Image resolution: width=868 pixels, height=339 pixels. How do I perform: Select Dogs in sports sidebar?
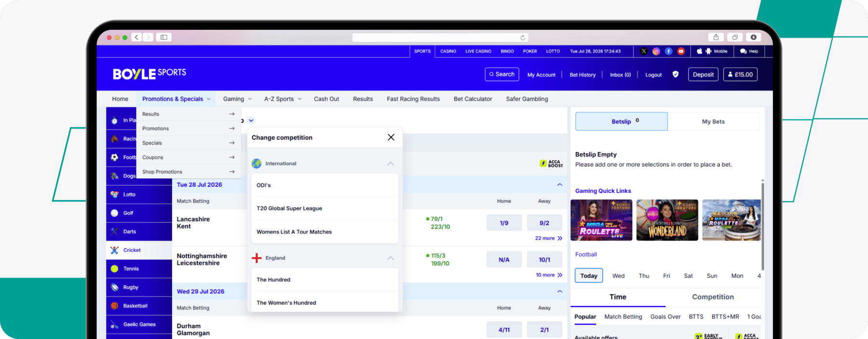[122, 176]
